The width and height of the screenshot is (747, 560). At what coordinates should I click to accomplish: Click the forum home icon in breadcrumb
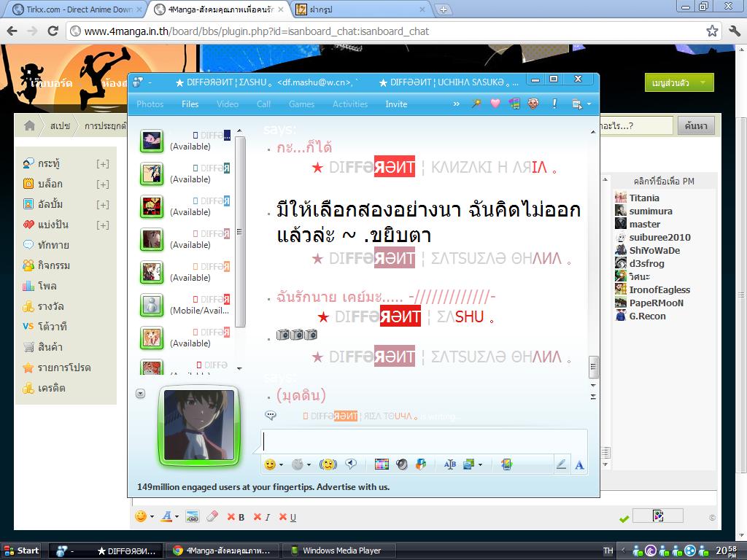(29, 125)
